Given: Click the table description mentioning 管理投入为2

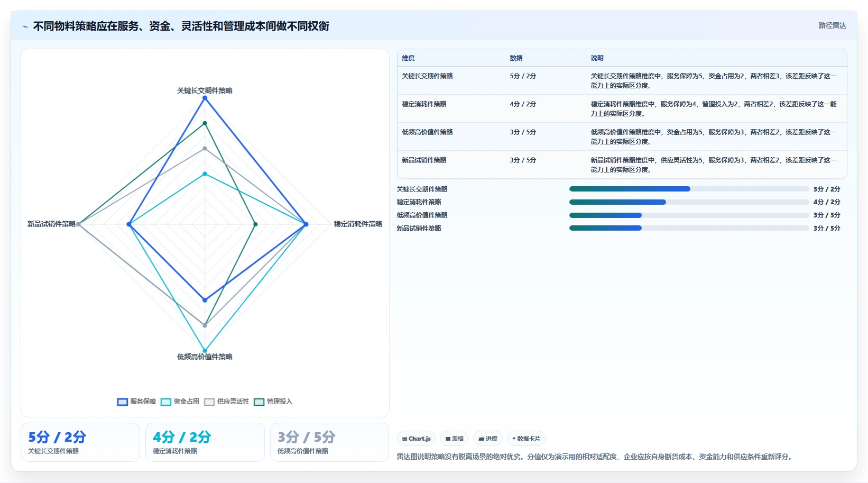Looking at the screenshot, I should (x=714, y=109).
